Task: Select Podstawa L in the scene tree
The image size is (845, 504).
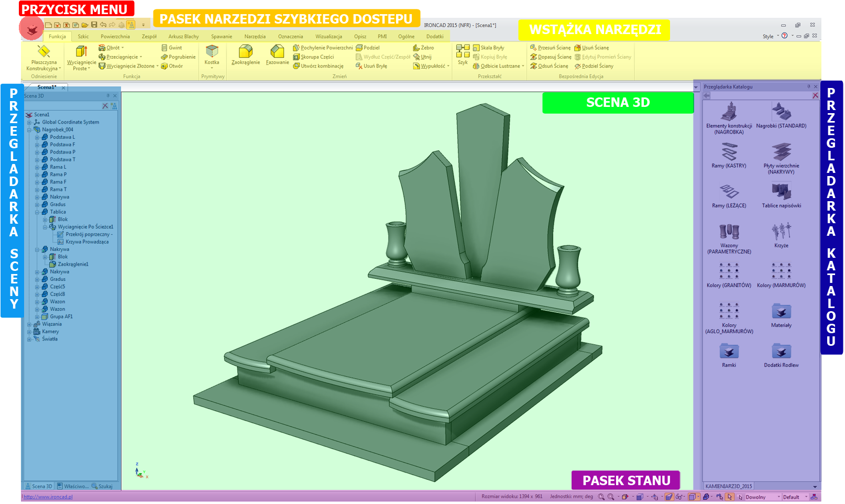Action: click(62, 137)
